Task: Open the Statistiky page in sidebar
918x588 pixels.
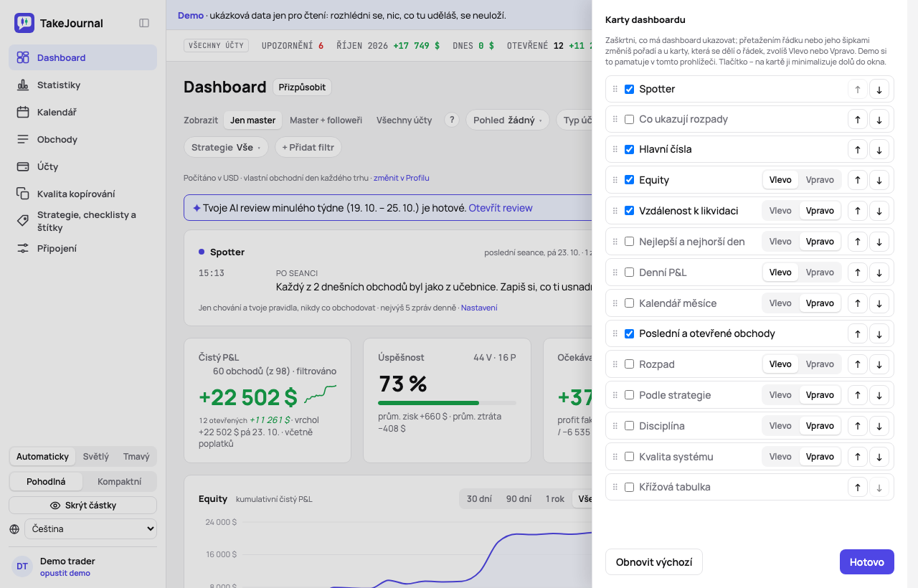Action: (x=82, y=85)
